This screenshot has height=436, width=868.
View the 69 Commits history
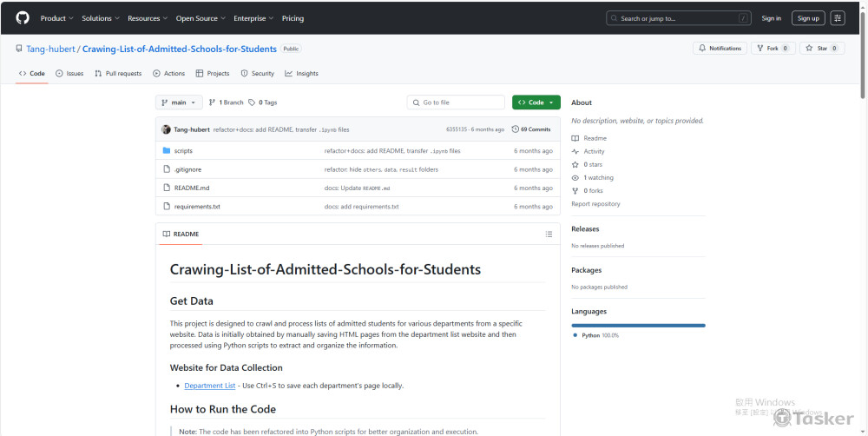click(x=531, y=129)
